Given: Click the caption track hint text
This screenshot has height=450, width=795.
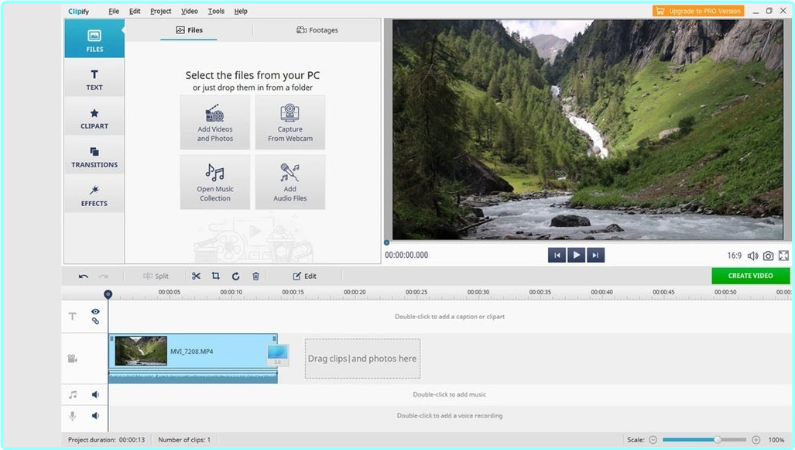Looking at the screenshot, I should [x=450, y=317].
